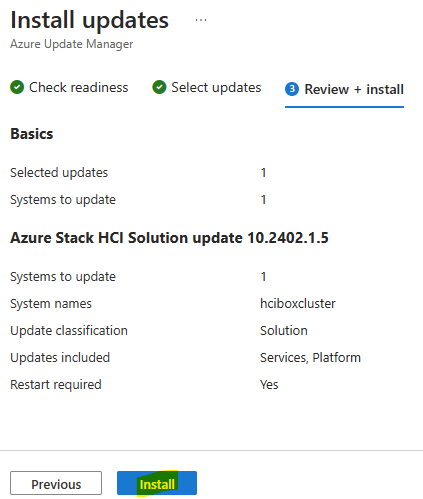Click the Solution update classification value
Viewport: 423px width, 499px height.
point(284,331)
